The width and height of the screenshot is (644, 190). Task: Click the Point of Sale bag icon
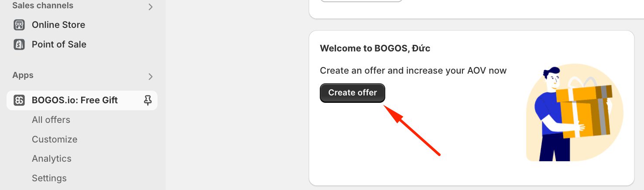tap(19, 44)
